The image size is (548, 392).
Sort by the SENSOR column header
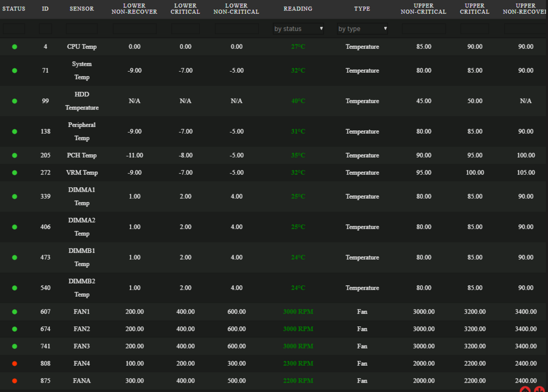tap(82, 9)
